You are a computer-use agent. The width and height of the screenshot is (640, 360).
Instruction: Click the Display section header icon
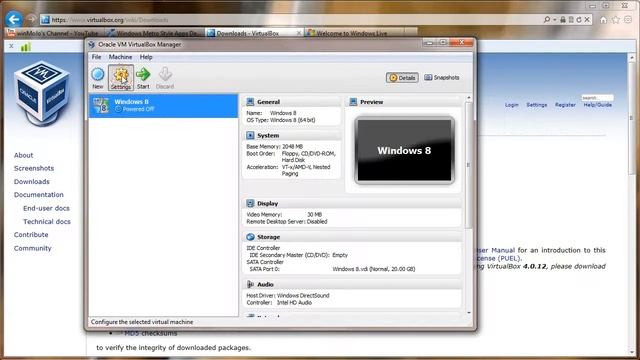coord(250,203)
